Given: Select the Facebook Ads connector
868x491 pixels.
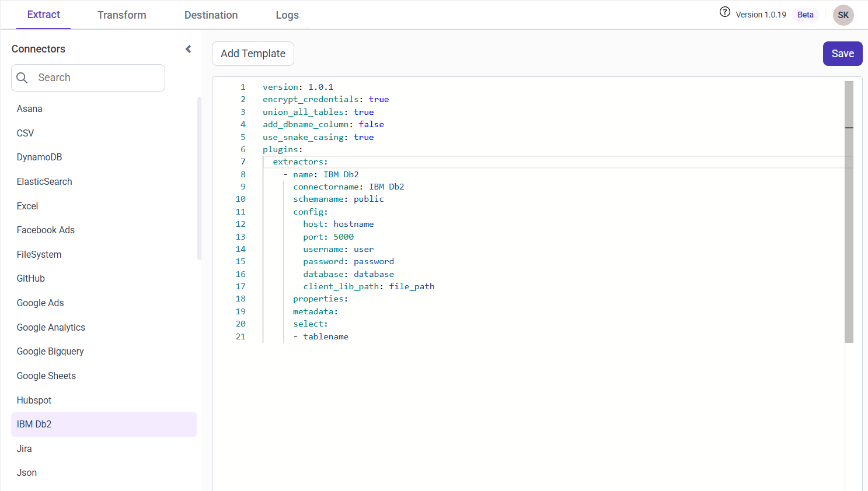Looking at the screenshot, I should [46, 230].
